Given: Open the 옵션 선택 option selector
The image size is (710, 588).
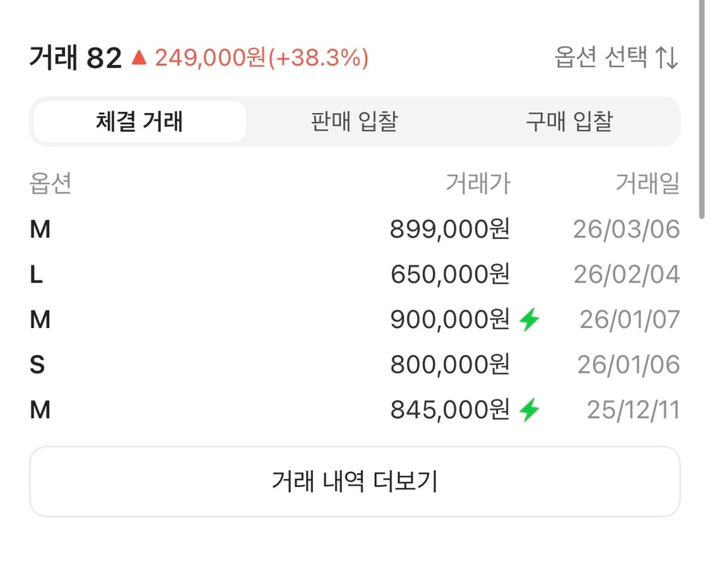Looking at the screenshot, I should (x=603, y=57).
